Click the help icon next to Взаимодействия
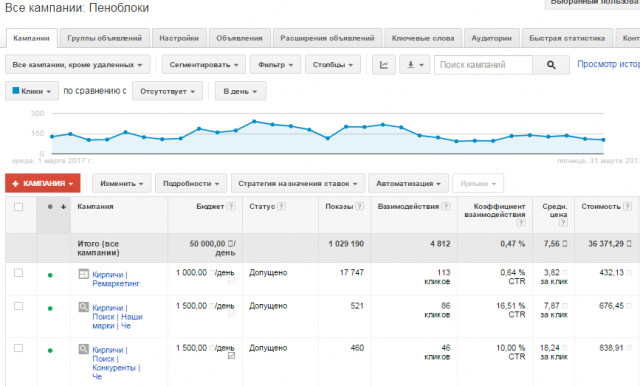 click(446, 206)
